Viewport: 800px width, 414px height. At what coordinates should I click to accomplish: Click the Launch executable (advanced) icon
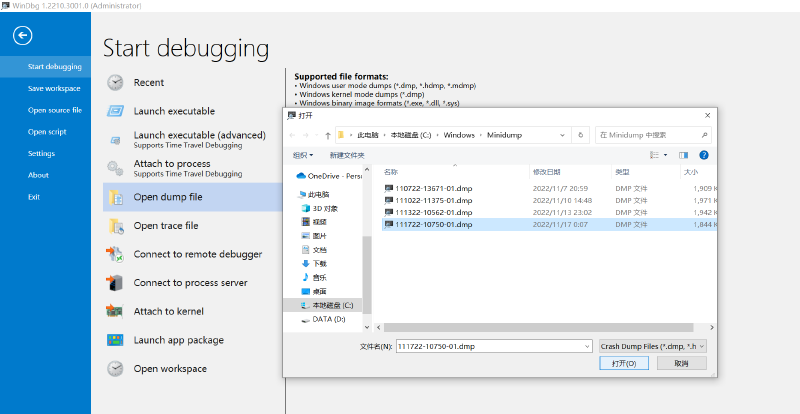[115, 140]
